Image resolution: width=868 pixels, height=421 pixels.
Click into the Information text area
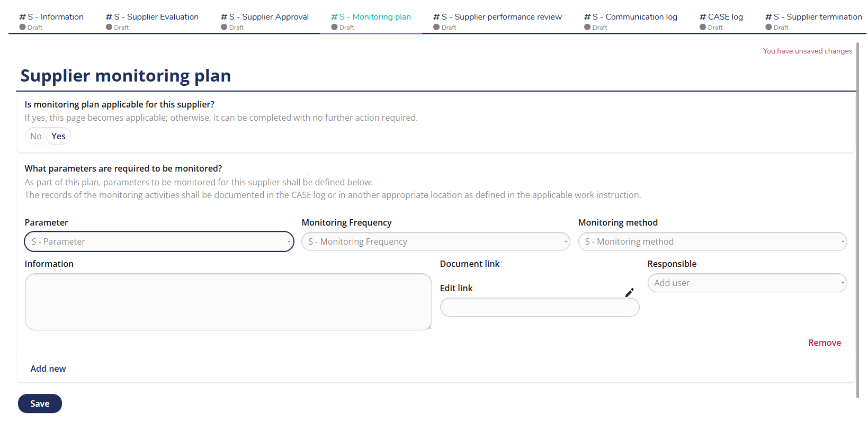point(228,302)
